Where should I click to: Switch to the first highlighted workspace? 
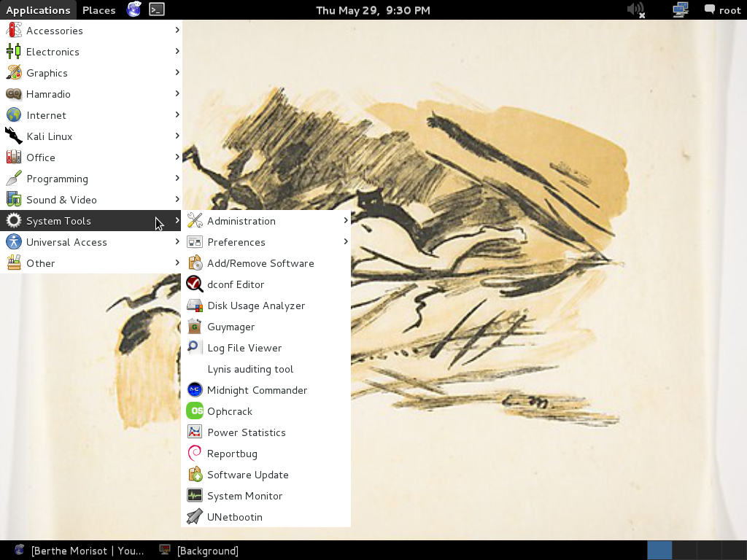[659, 551]
